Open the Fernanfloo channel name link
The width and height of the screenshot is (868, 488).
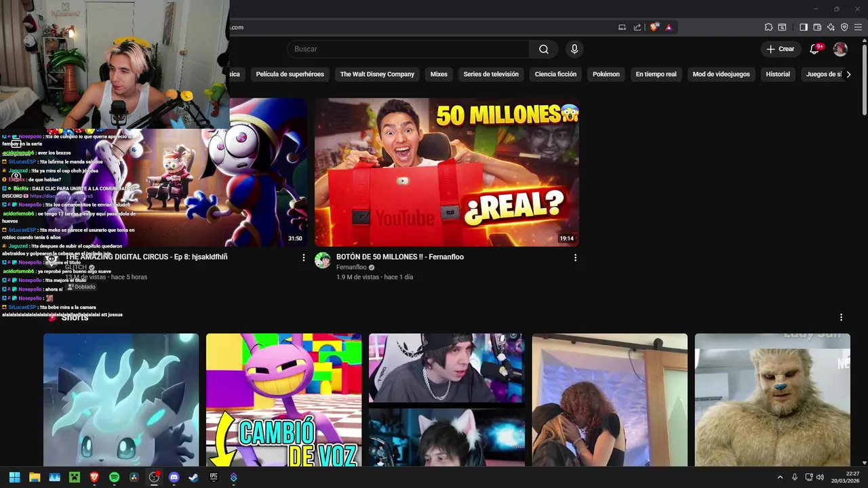point(351,267)
